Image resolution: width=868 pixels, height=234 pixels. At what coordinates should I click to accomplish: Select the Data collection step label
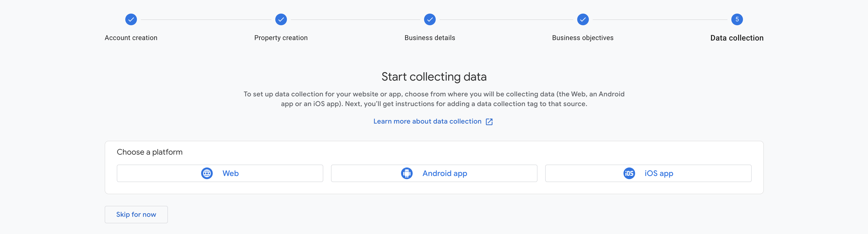tap(737, 38)
